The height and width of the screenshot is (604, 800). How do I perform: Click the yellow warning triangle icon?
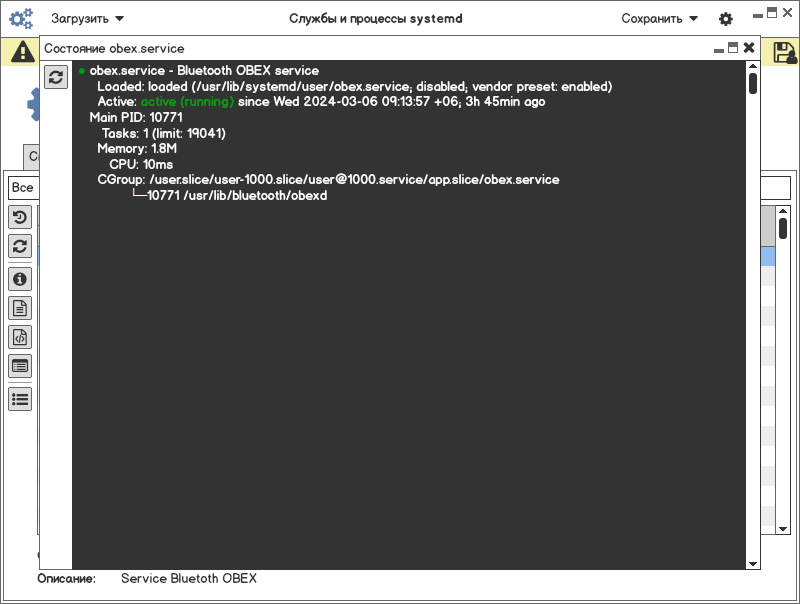22,52
